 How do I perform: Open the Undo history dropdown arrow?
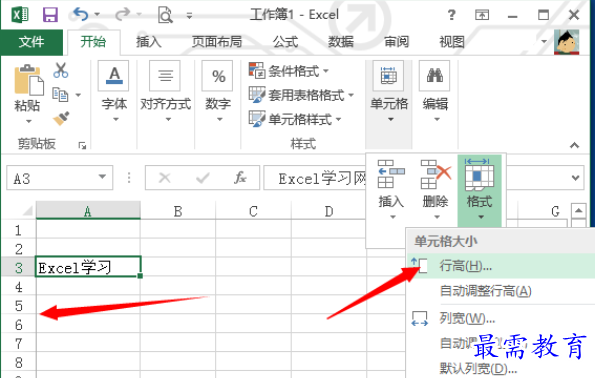97,15
